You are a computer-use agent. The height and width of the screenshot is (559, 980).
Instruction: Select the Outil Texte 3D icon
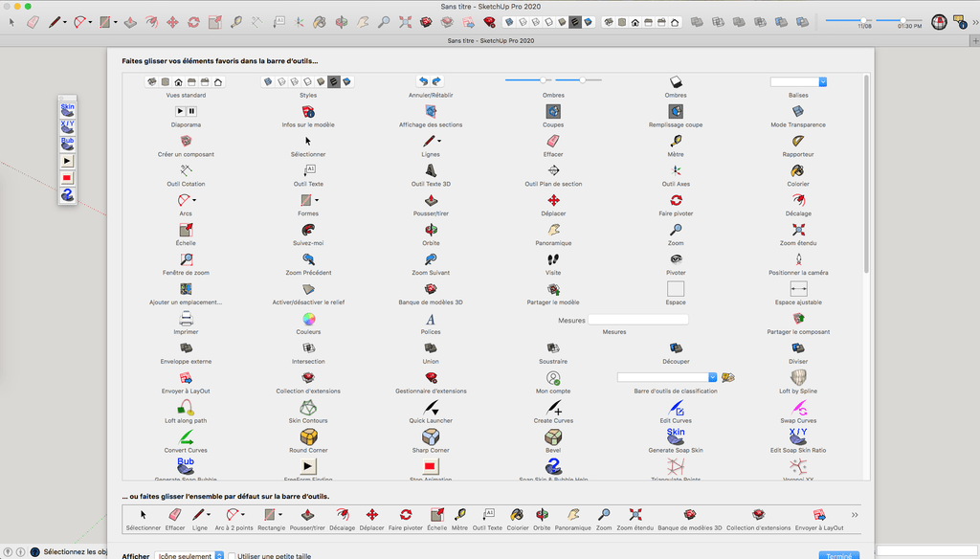(431, 170)
